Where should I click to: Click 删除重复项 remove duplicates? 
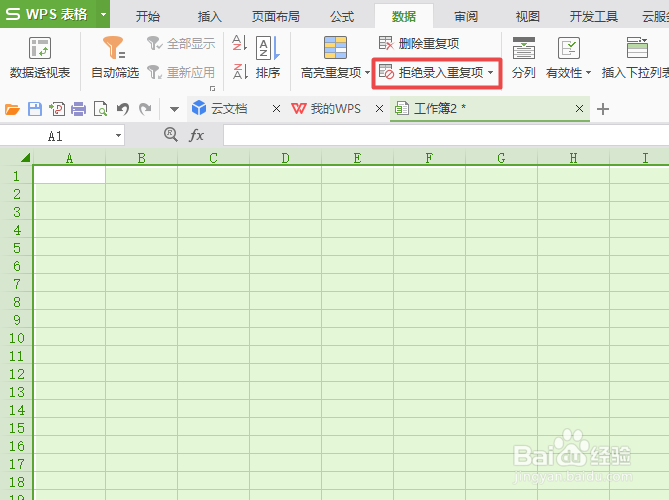419,43
